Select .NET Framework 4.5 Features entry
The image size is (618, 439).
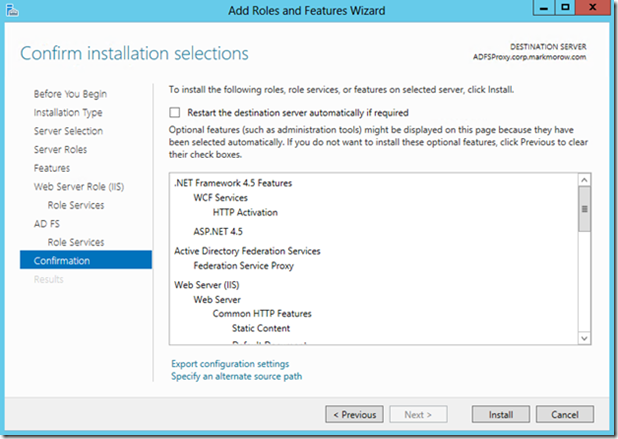tap(233, 183)
